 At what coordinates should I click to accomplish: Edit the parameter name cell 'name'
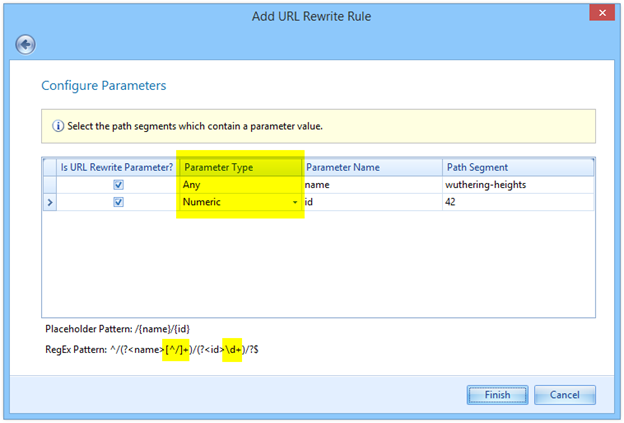coord(372,185)
